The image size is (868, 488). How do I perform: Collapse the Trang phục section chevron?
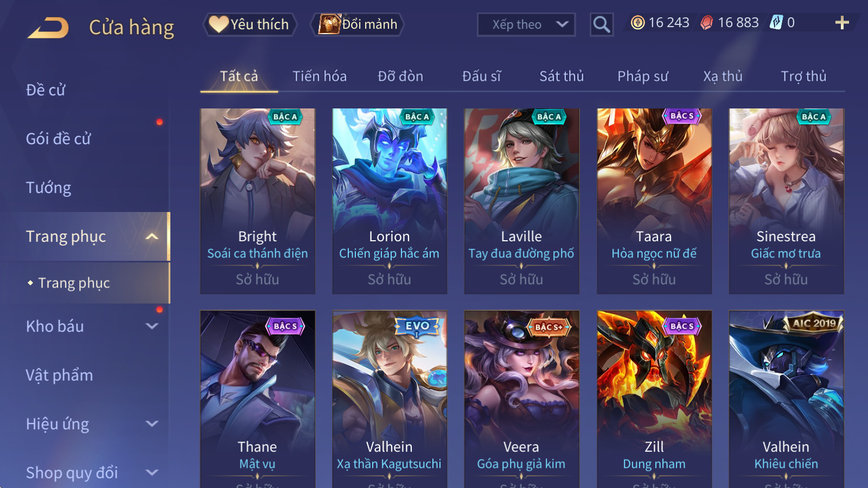[x=152, y=236]
